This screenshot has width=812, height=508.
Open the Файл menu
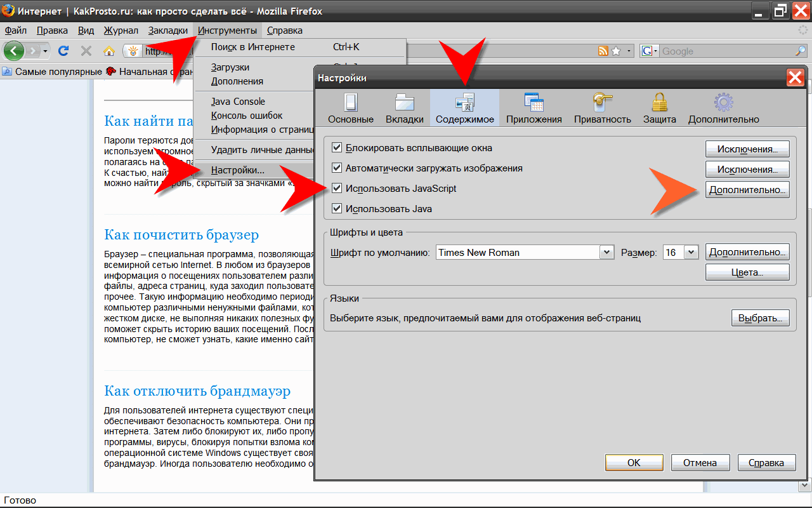coord(15,30)
